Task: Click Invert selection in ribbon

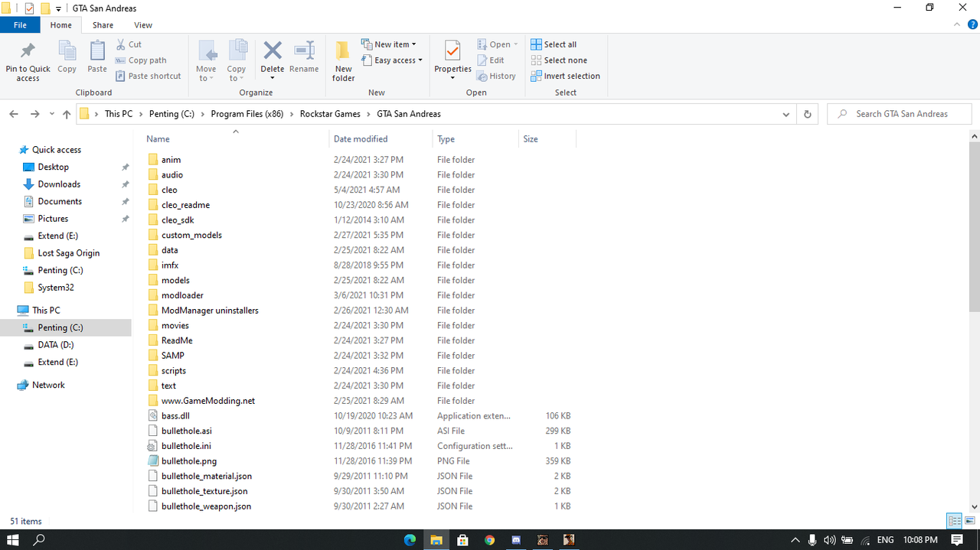Action: [x=565, y=76]
